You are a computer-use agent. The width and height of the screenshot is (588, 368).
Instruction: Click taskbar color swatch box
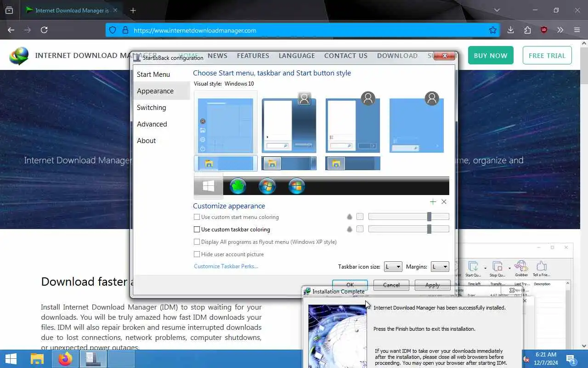(x=360, y=229)
